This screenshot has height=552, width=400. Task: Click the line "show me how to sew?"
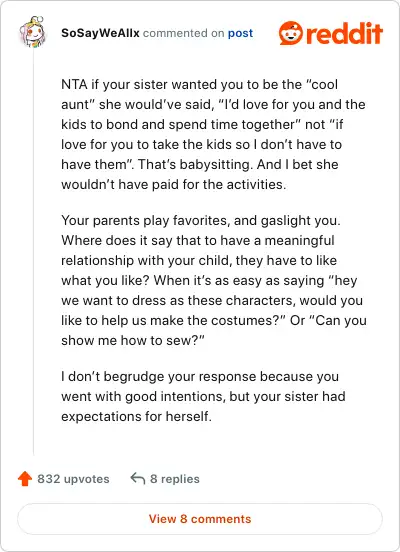[x=133, y=340]
